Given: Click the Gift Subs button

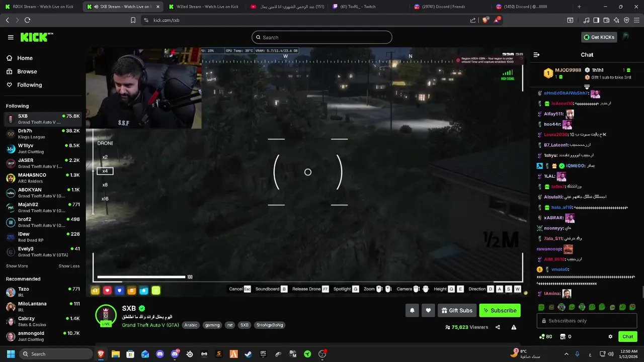Looking at the screenshot, I should point(457,311).
